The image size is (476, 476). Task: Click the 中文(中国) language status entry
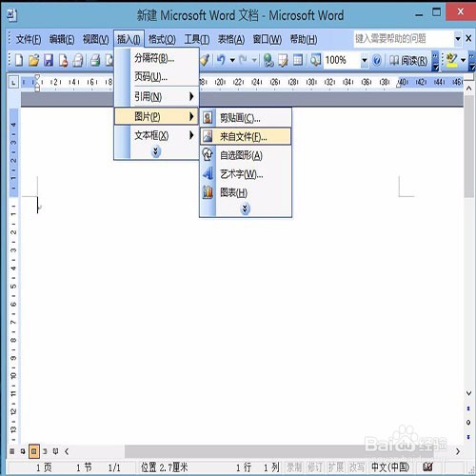tap(390, 467)
